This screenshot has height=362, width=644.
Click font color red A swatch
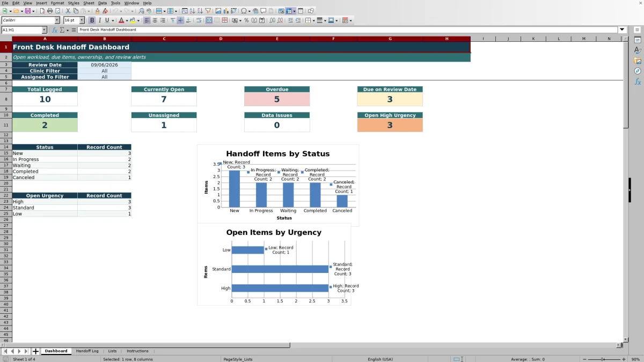[121, 20]
